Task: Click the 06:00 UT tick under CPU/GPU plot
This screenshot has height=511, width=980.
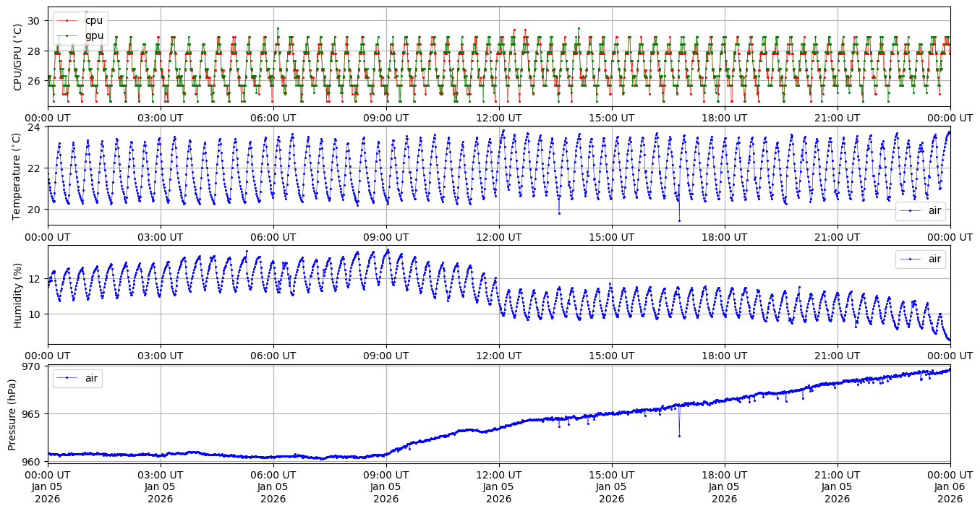Action: point(273,118)
